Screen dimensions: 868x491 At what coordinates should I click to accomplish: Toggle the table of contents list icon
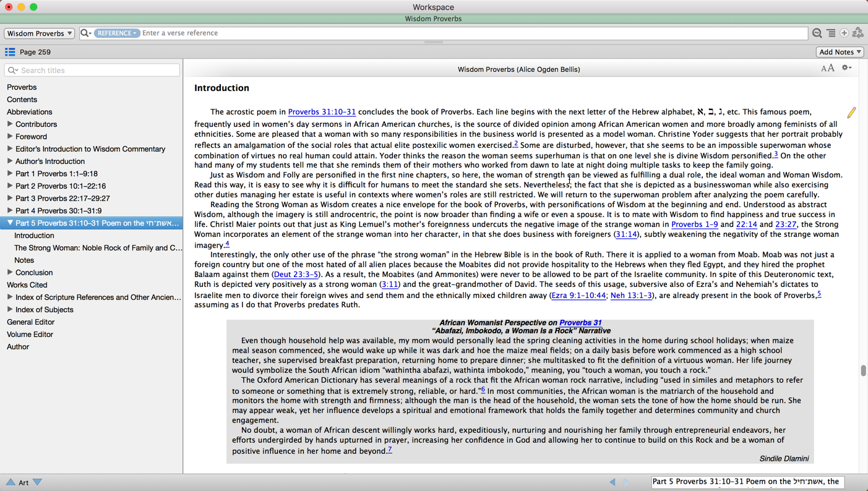tap(10, 52)
